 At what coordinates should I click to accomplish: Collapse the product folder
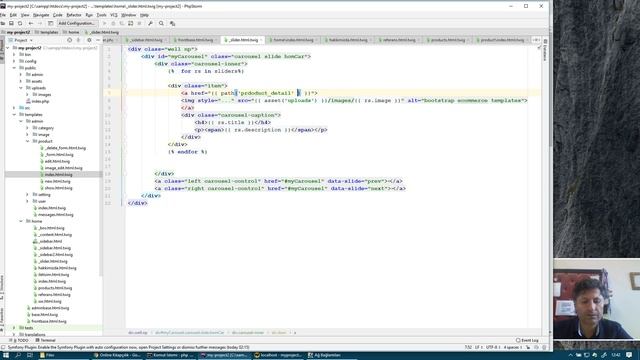[27, 141]
